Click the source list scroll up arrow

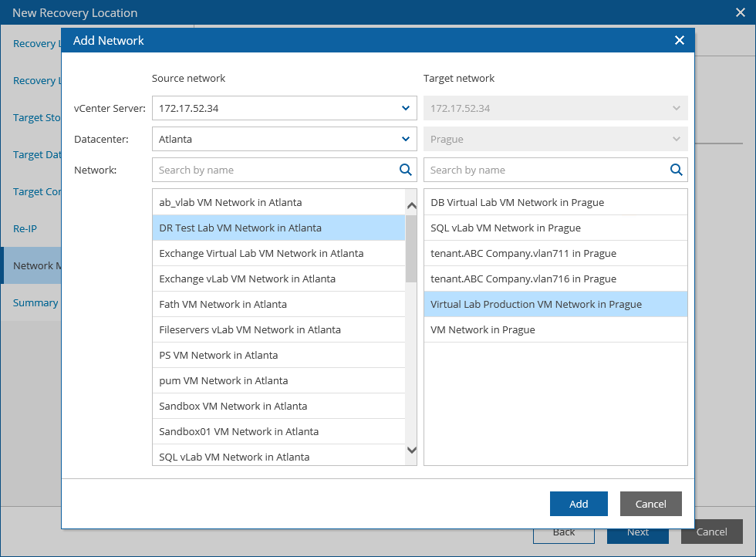[x=411, y=205]
